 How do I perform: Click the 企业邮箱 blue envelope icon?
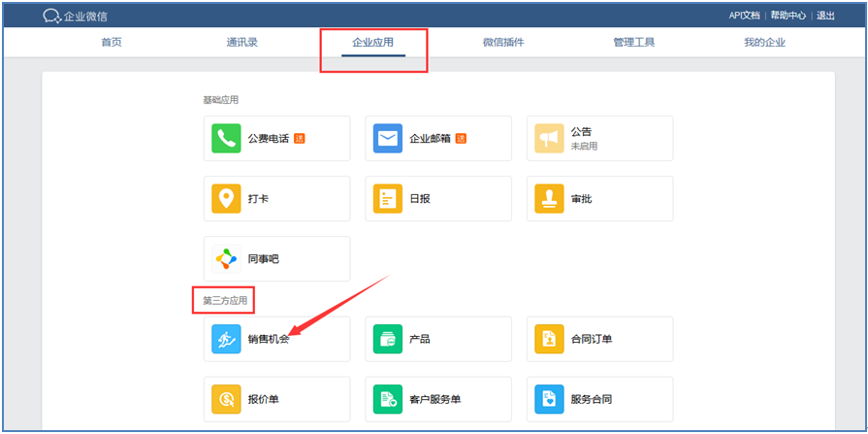tap(388, 139)
